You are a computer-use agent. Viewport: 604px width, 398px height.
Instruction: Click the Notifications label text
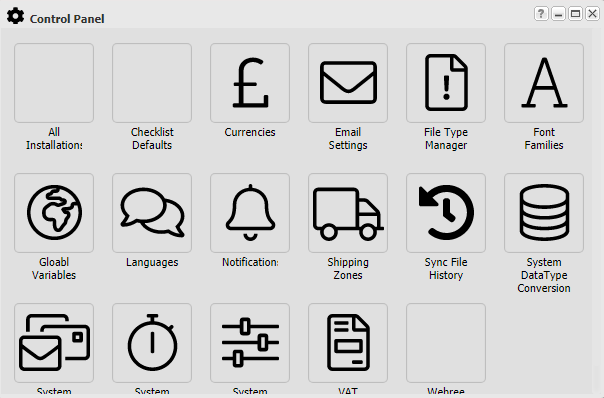pyautogui.click(x=250, y=262)
